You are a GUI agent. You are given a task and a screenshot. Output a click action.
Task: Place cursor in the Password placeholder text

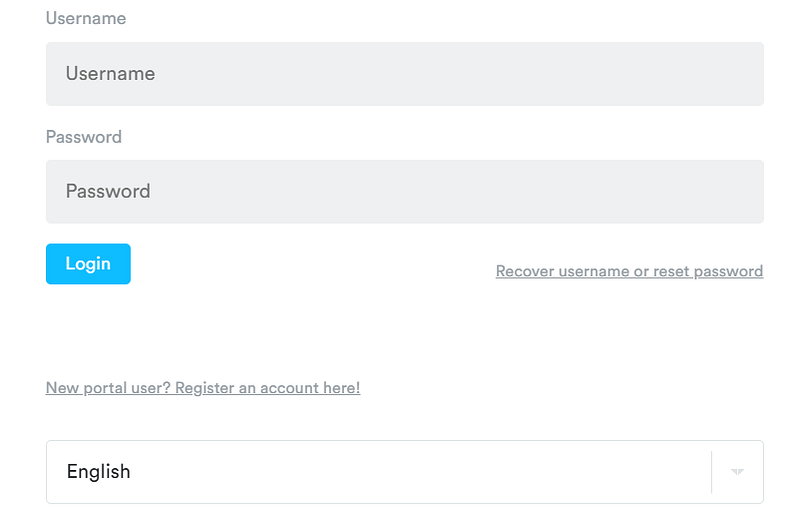pos(108,192)
